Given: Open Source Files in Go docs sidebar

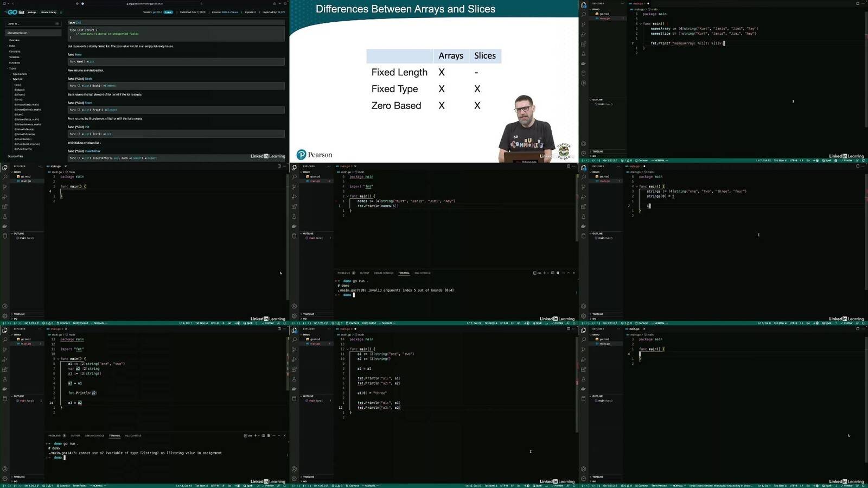Looking at the screenshot, I should [15, 156].
